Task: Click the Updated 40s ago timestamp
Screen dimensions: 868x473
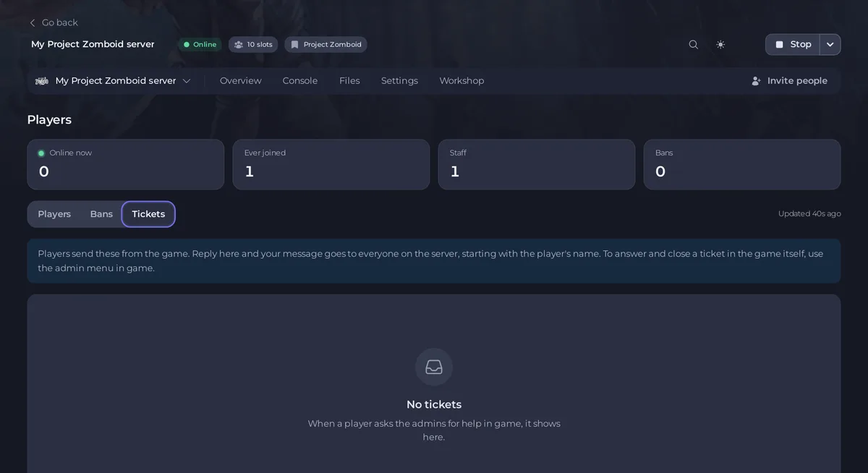Action: tap(809, 213)
